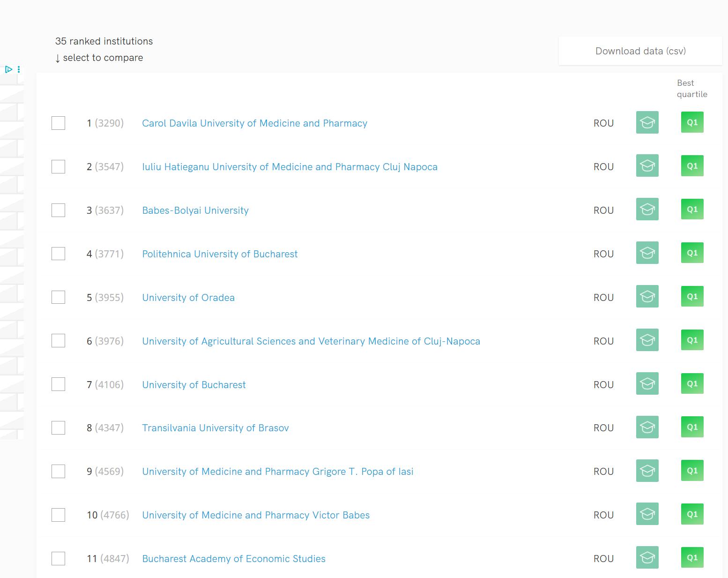Image resolution: width=728 pixels, height=578 pixels.
Task: Click Q1 quartile badge for University of Bucharest
Action: click(692, 383)
